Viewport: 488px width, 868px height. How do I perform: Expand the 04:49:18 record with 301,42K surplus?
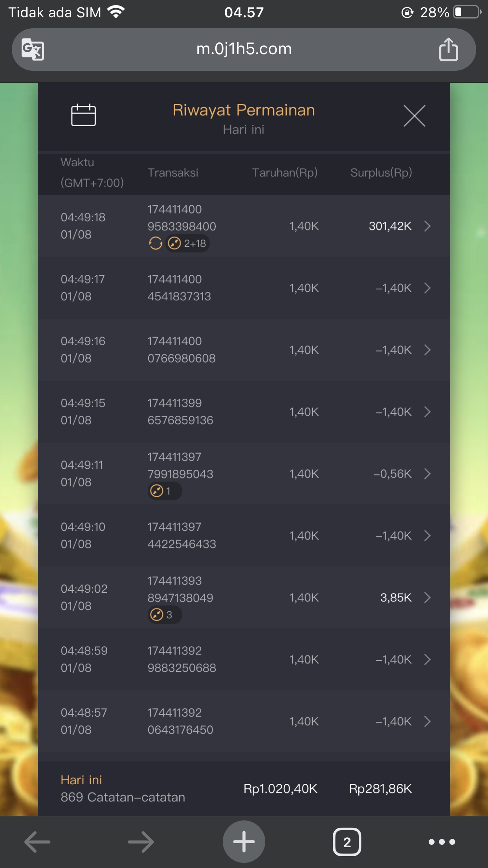[x=427, y=226]
